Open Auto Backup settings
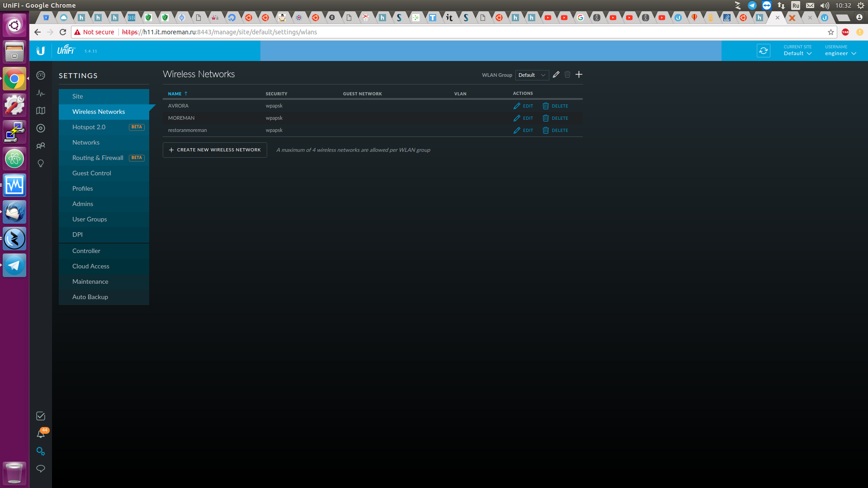The width and height of the screenshot is (868, 488). (104, 297)
